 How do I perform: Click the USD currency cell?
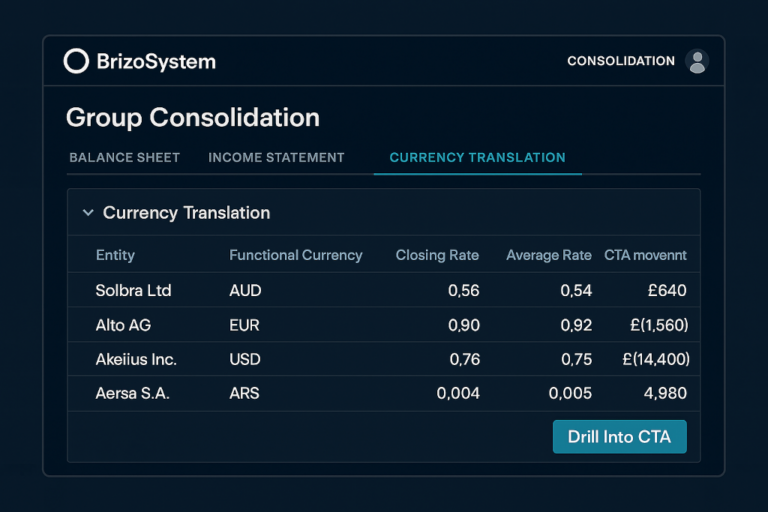point(245,359)
